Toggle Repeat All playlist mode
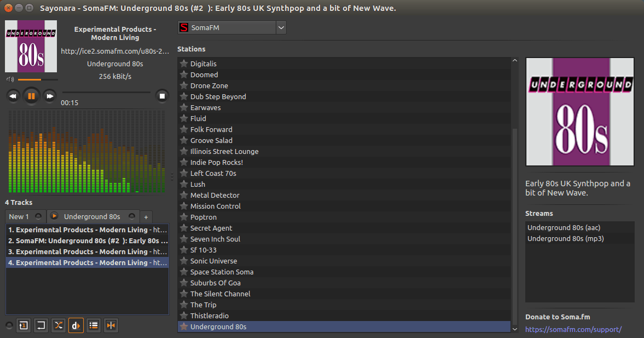The width and height of the screenshot is (644, 338). pyautogui.click(x=41, y=325)
